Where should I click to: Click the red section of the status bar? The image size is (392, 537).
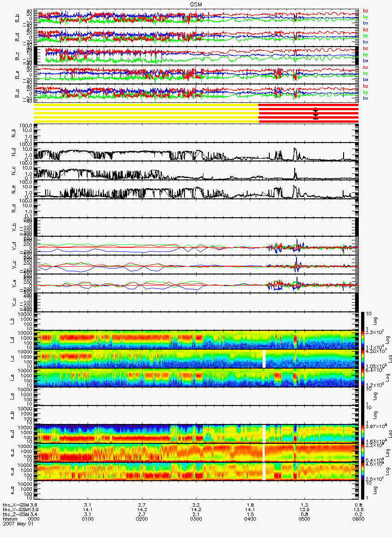pyautogui.click(x=309, y=113)
